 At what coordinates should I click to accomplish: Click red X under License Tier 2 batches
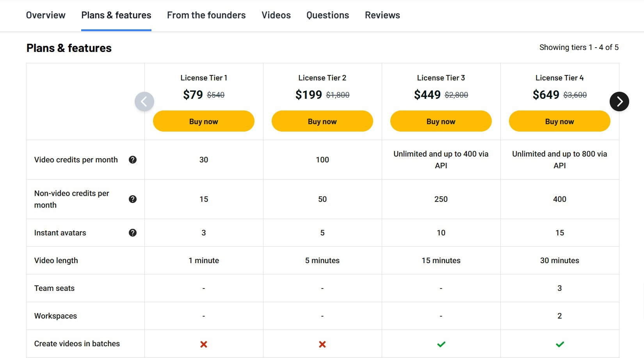(x=322, y=344)
